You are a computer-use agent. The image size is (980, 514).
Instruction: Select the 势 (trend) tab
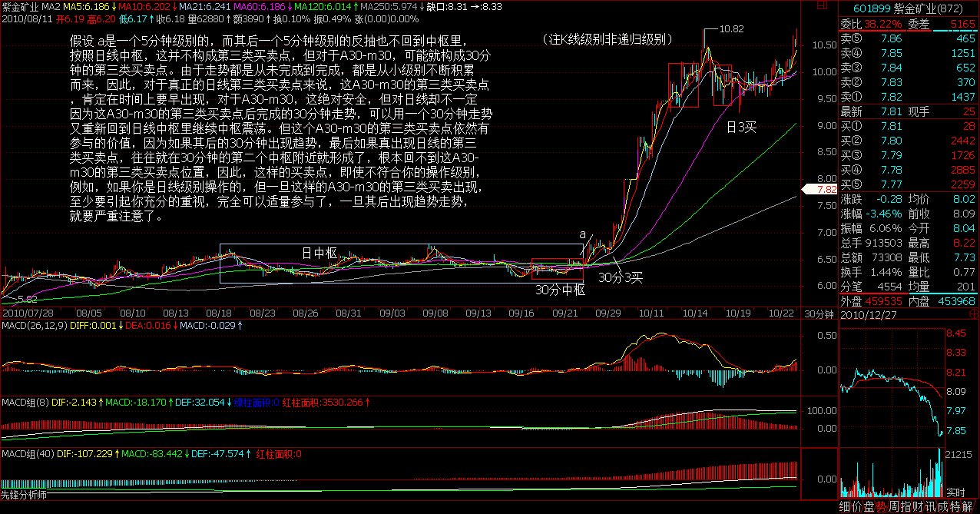882,506
